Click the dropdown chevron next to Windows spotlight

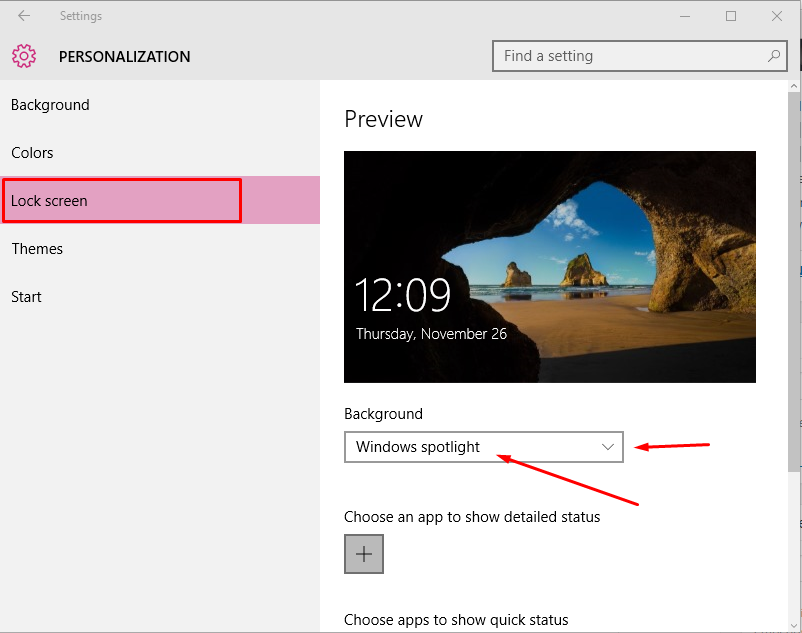tap(609, 447)
